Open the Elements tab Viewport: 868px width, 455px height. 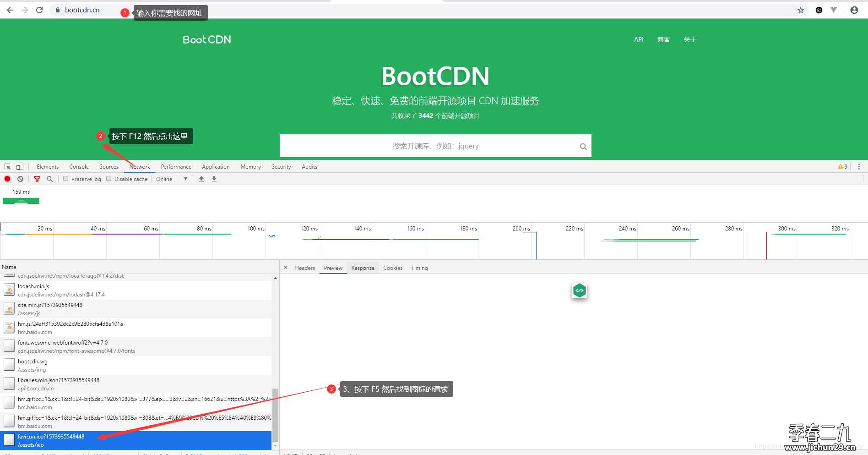tap(48, 167)
